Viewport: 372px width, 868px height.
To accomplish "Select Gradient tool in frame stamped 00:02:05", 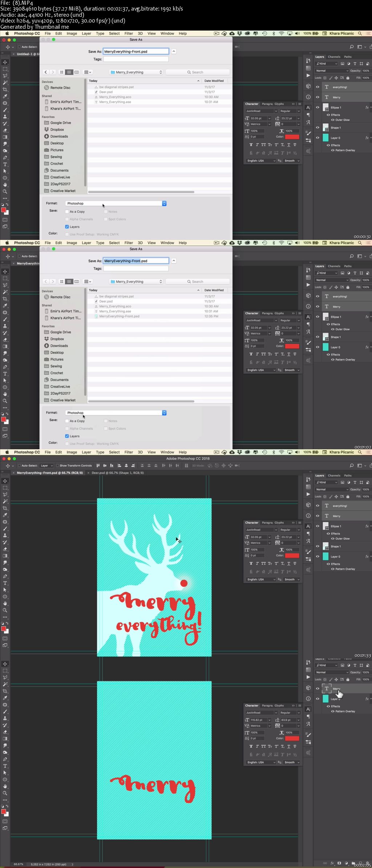I will click(x=5, y=739).
